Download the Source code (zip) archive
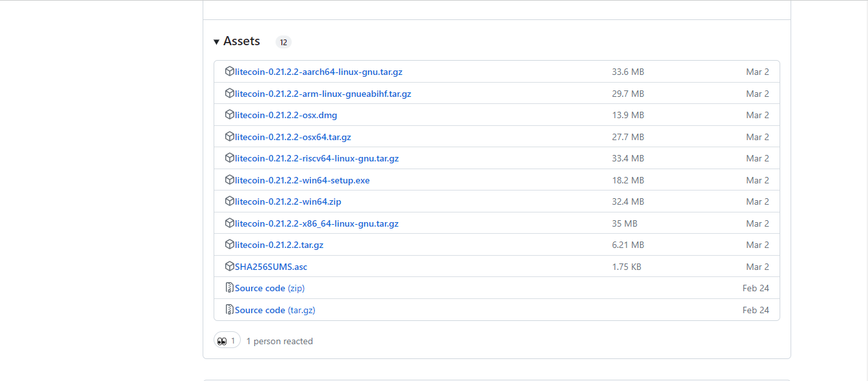The height and width of the screenshot is (381, 868). pos(270,288)
